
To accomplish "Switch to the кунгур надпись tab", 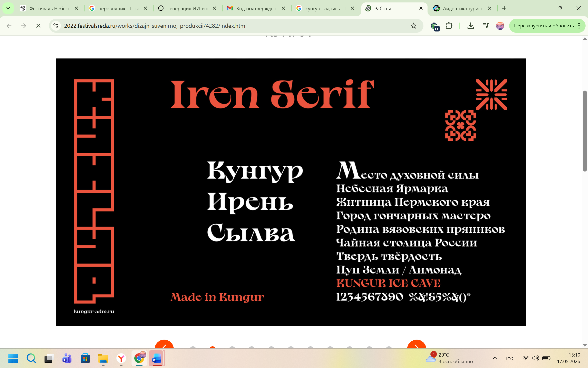I will 325,8.
